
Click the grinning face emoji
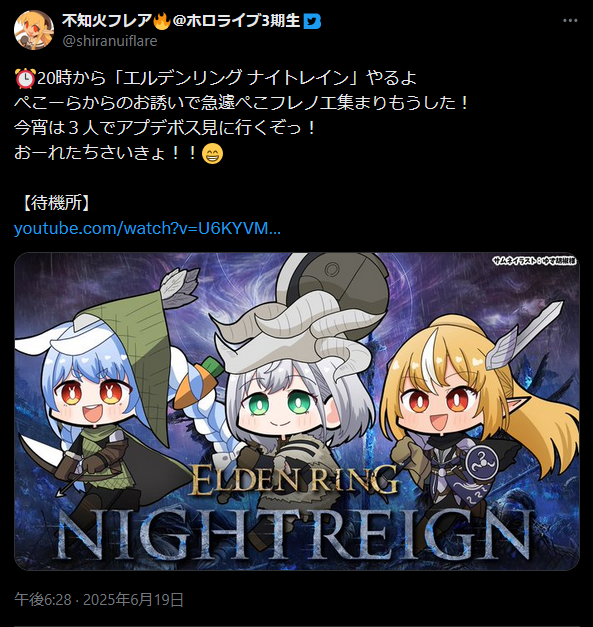212,154
